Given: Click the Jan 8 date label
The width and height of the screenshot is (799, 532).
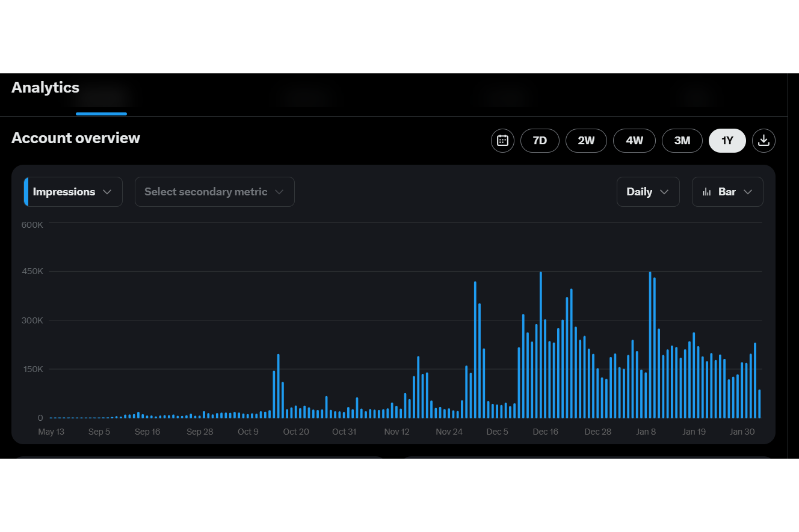Looking at the screenshot, I should [x=646, y=432].
